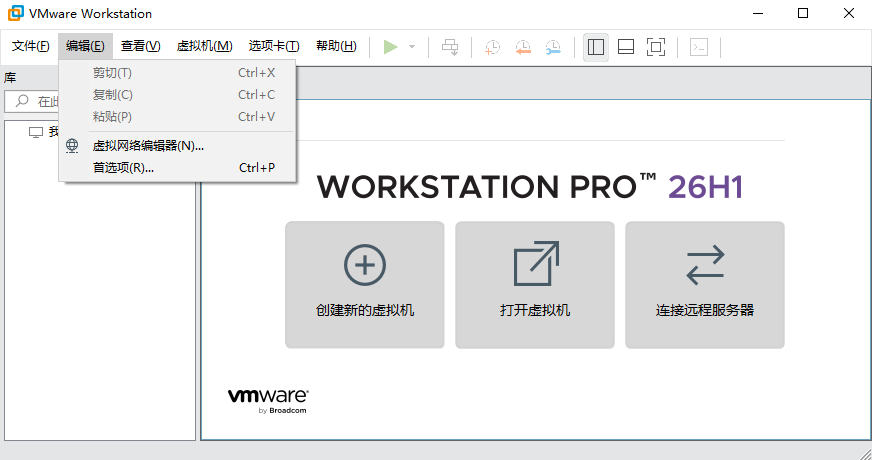Open snapshot manager wrench icon

[x=553, y=47]
